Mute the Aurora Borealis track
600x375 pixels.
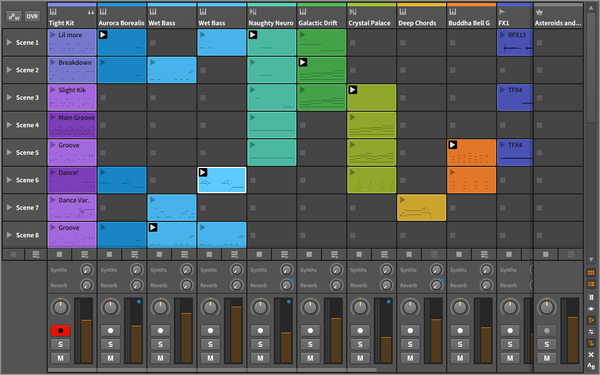[x=110, y=358]
